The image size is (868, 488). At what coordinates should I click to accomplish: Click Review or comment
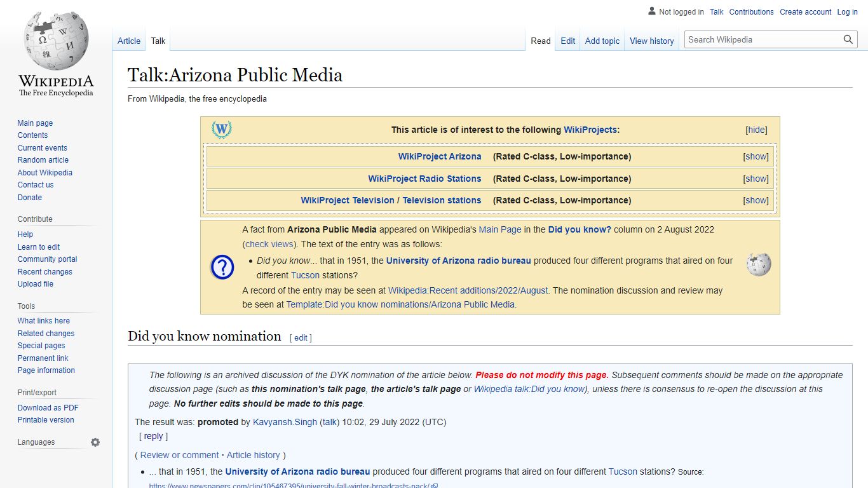[180, 455]
